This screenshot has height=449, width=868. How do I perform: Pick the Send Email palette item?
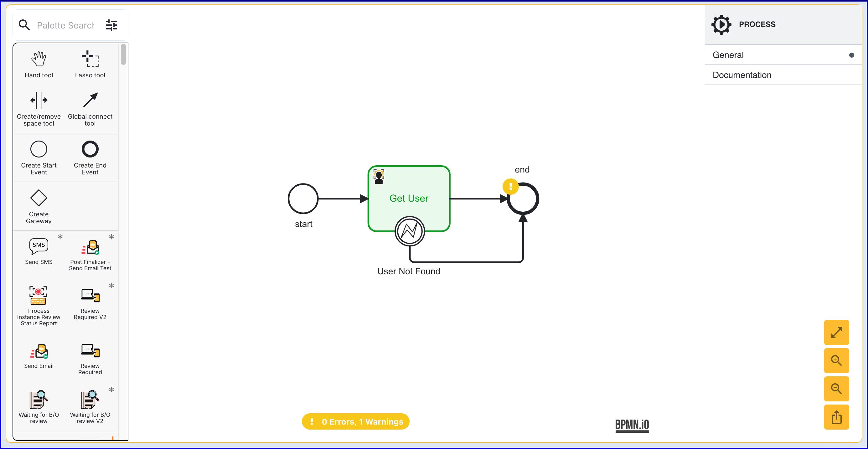point(39,351)
